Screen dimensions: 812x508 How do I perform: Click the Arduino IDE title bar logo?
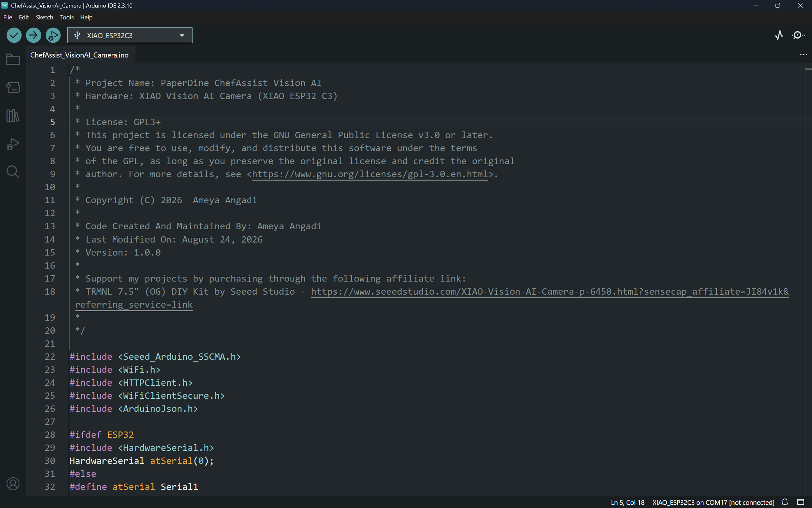coord(5,5)
